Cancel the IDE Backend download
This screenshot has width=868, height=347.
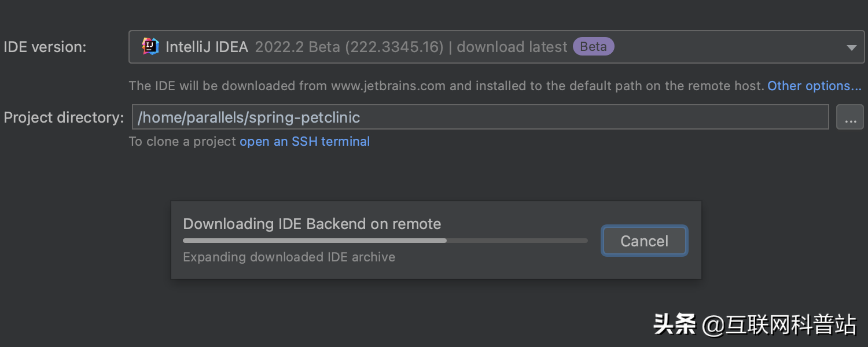(644, 241)
